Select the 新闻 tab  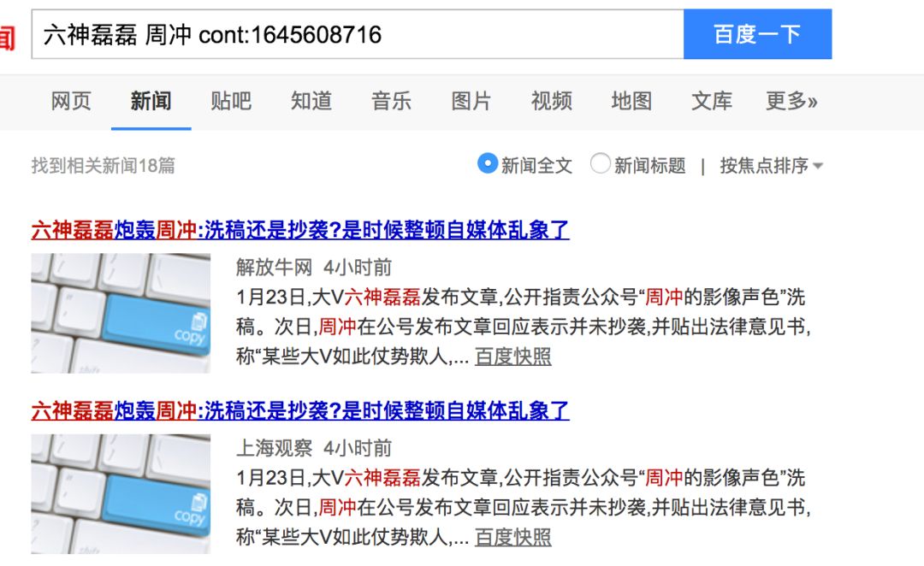click(151, 101)
